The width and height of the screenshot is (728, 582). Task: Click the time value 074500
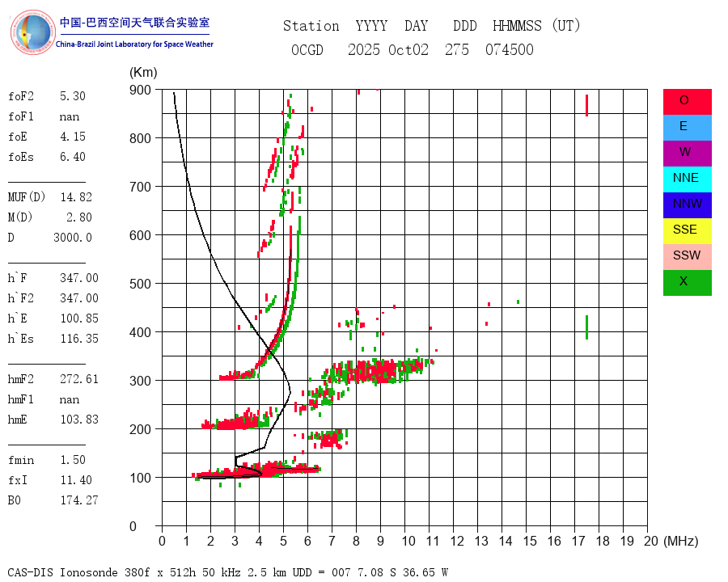coord(510,50)
